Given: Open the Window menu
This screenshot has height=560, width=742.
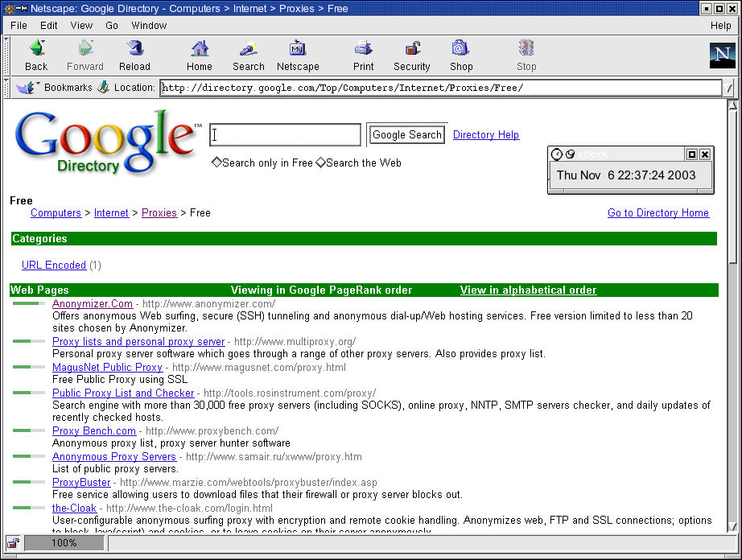Looking at the screenshot, I should pos(149,26).
